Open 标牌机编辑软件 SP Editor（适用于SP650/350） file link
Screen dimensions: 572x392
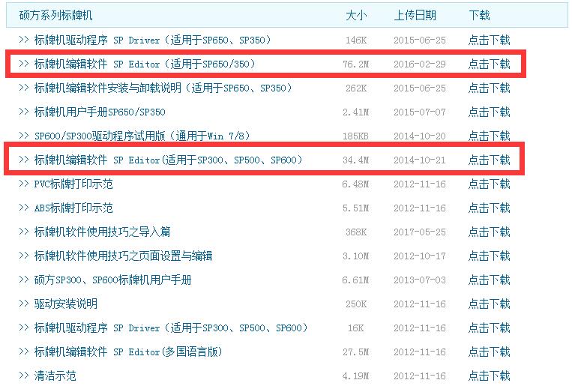pyautogui.click(x=145, y=64)
